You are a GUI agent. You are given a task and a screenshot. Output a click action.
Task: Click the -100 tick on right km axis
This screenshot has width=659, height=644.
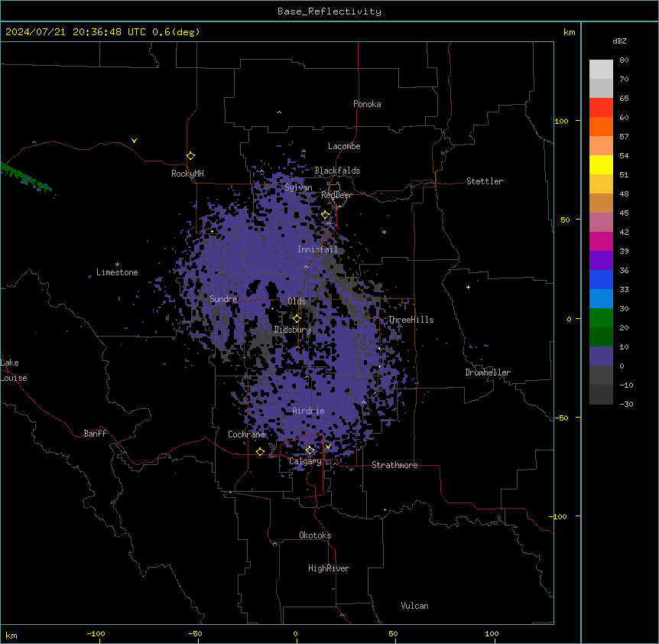click(559, 516)
